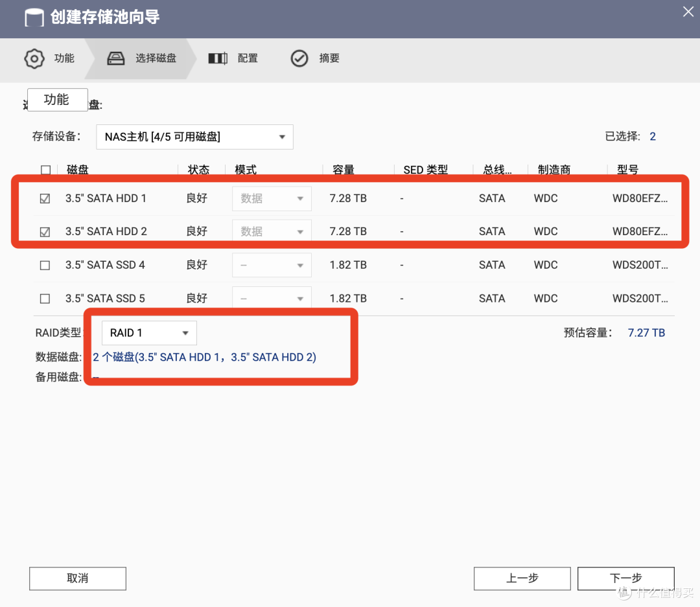Click the 已选择 count value 2
The width and height of the screenshot is (700, 607).
653,137
